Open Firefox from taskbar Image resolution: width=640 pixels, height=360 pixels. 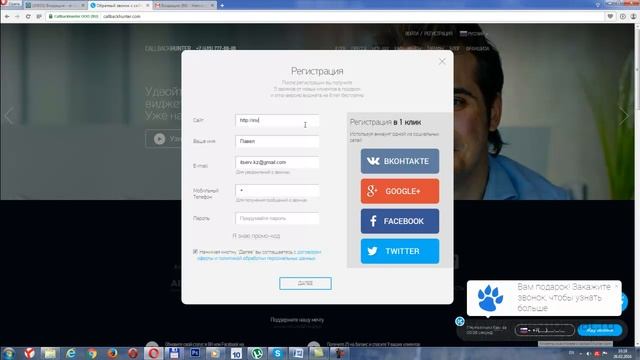(112, 353)
